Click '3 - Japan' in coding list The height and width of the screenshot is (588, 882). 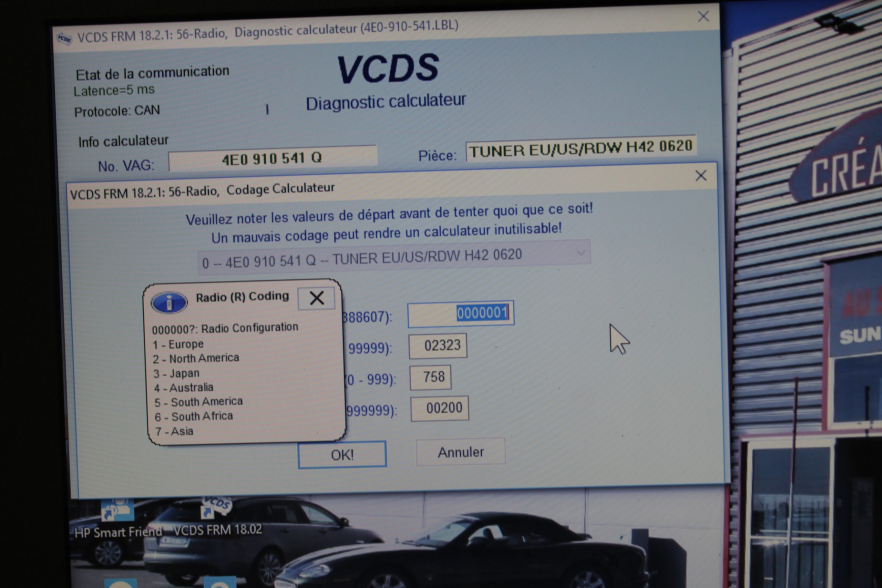pos(176,373)
